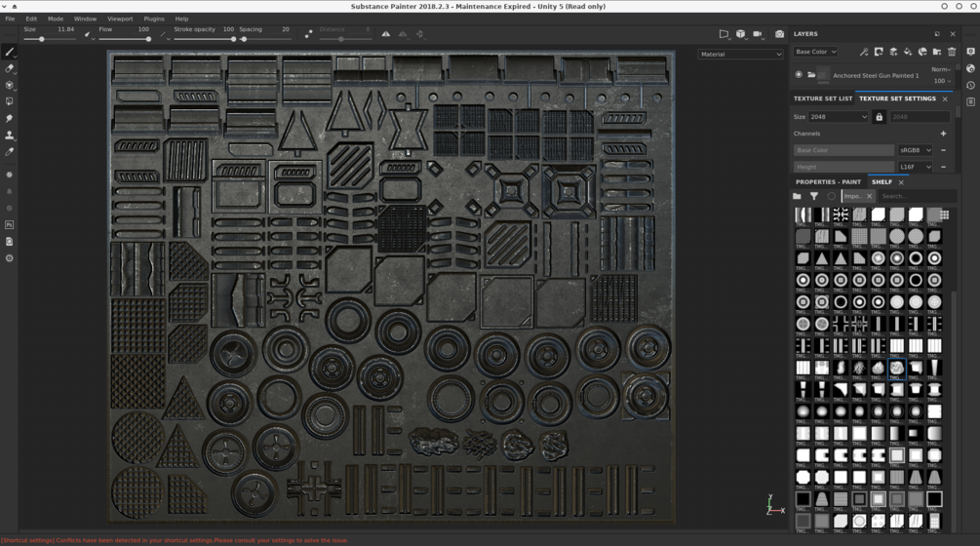Image resolution: width=980 pixels, height=546 pixels.
Task: Open brush size pressure options dropdown
Action: coord(90,36)
